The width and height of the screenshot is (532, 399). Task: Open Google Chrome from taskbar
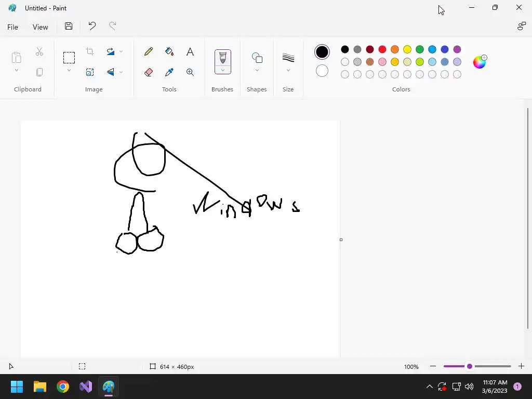tap(63, 387)
